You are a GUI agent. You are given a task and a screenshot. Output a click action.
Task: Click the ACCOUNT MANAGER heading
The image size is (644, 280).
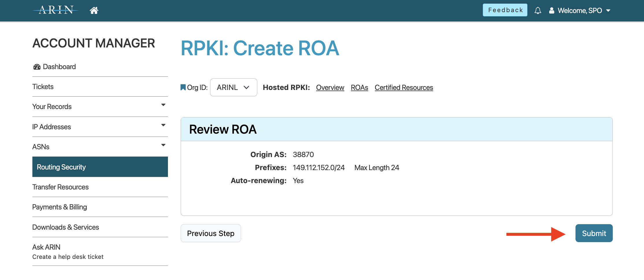[94, 43]
